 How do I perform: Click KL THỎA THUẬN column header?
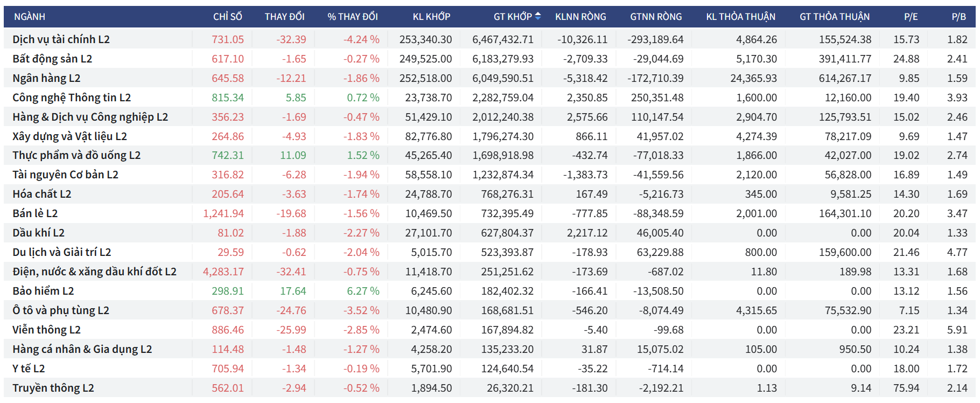(x=740, y=17)
